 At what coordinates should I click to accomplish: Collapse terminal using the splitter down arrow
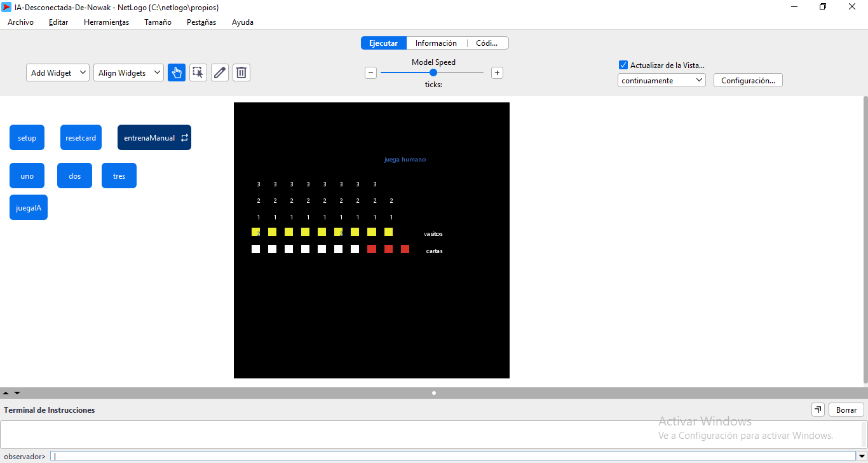[17, 393]
